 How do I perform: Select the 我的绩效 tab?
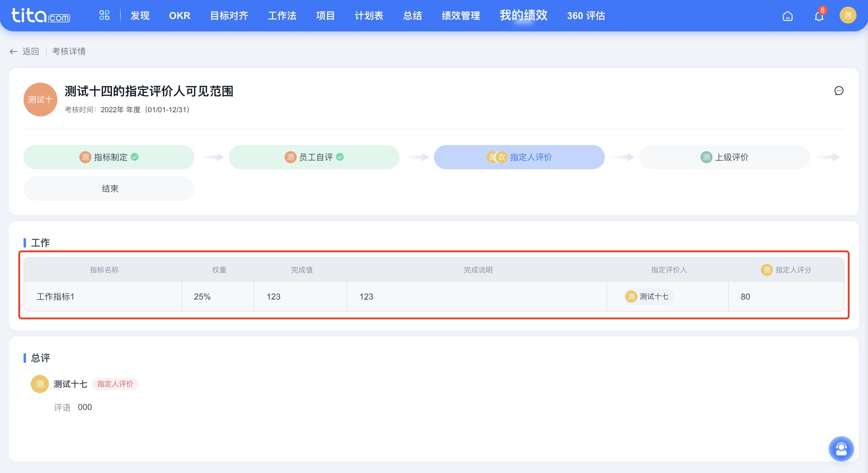pyautogui.click(x=523, y=15)
